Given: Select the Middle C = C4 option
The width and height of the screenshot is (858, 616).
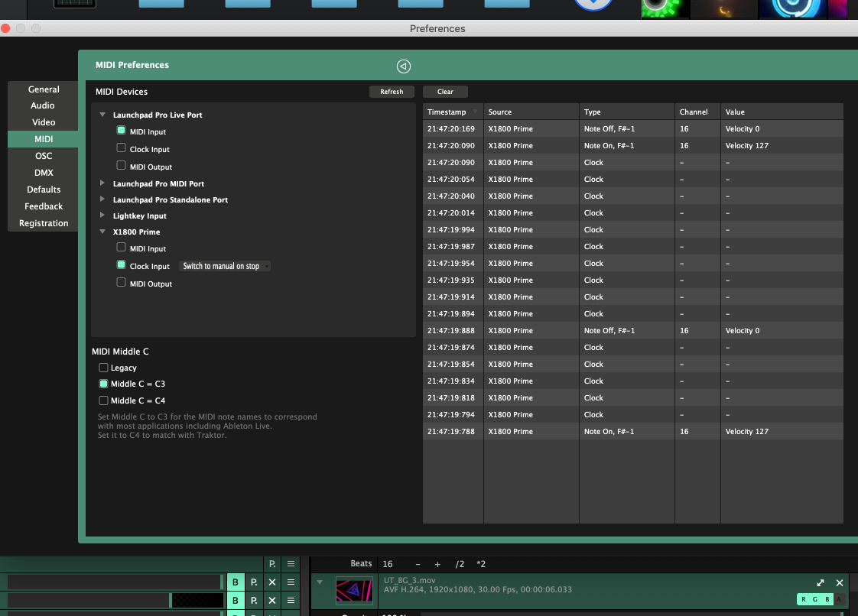Looking at the screenshot, I should tap(104, 400).
